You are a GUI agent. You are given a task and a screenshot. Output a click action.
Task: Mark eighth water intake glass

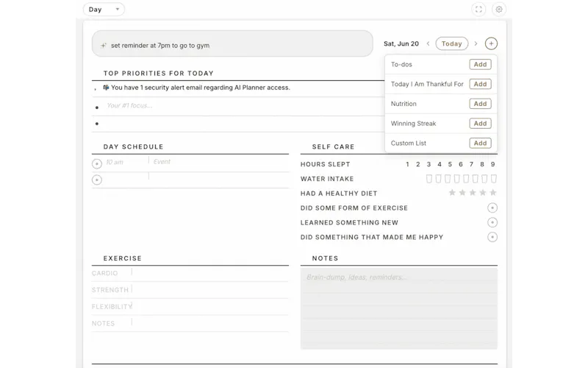tap(493, 179)
